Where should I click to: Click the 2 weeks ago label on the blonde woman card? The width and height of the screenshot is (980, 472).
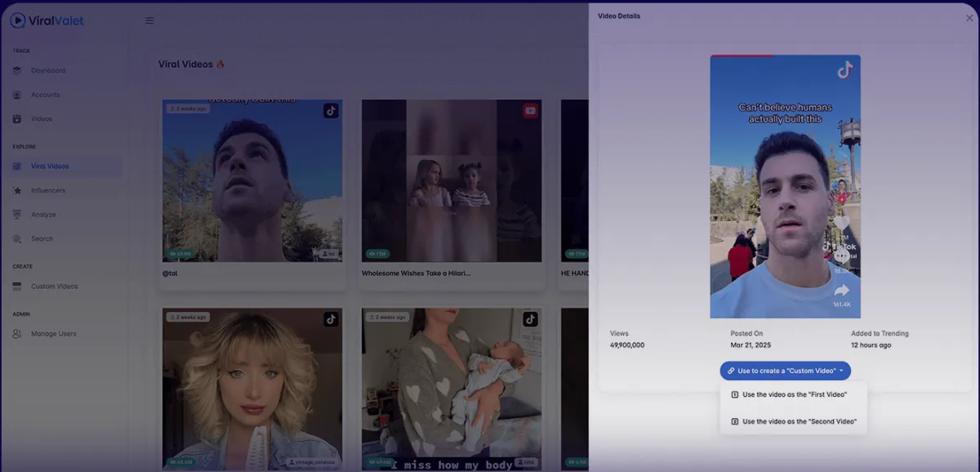coord(188,317)
